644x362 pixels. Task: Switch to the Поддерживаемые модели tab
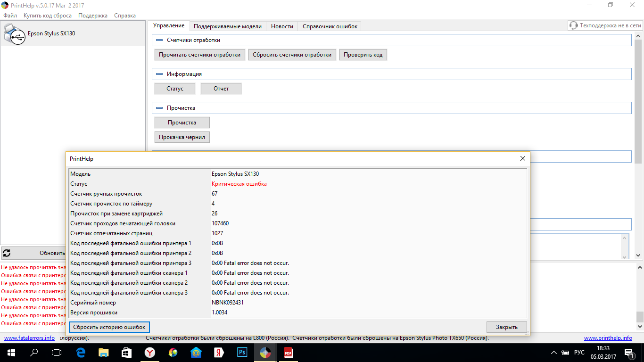pos(228,26)
